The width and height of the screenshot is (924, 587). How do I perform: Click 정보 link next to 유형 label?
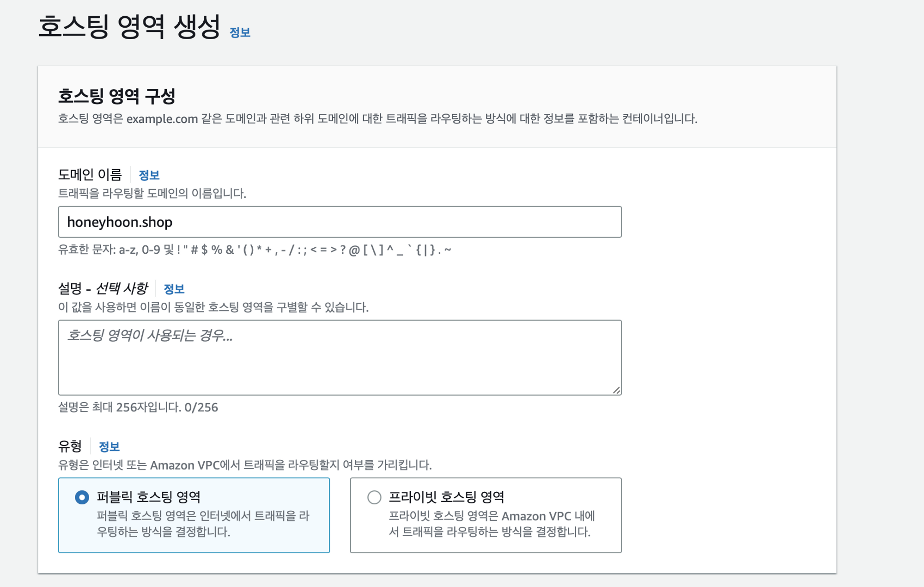point(109,446)
